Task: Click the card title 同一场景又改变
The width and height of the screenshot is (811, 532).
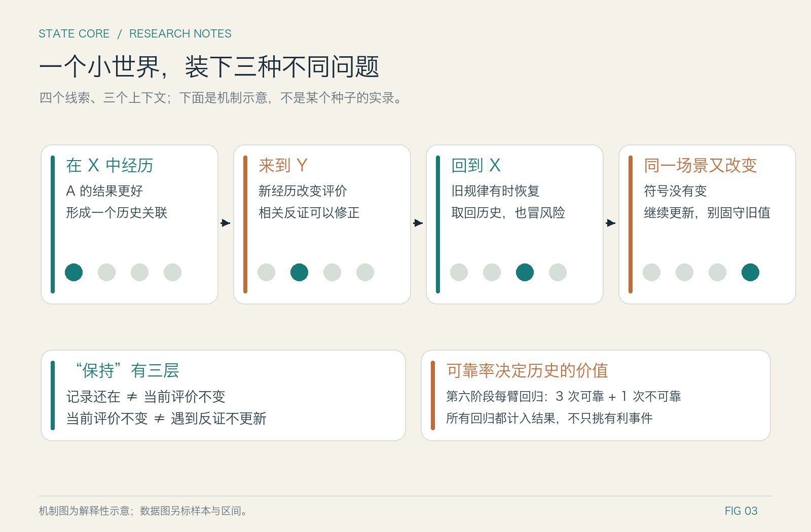Action: click(x=701, y=165)
